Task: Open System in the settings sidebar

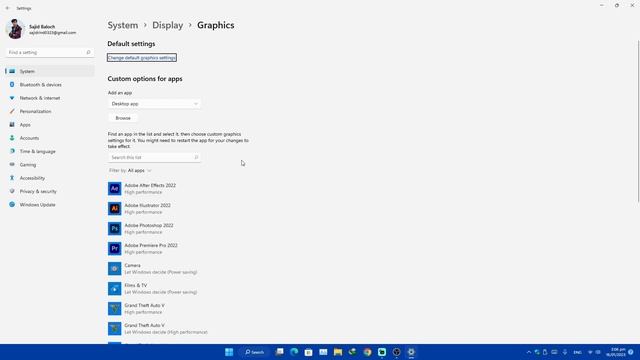Action: tap(50, 71)
